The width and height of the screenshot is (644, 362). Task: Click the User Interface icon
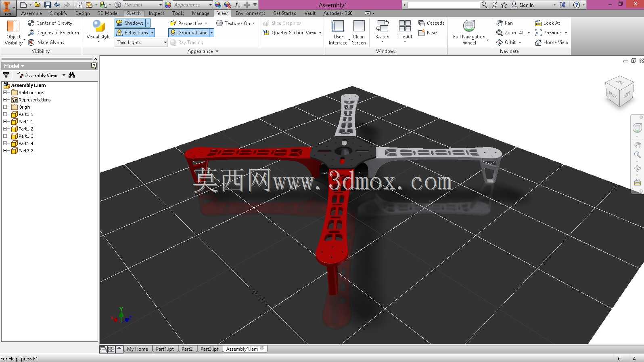[x=338, y=26]
